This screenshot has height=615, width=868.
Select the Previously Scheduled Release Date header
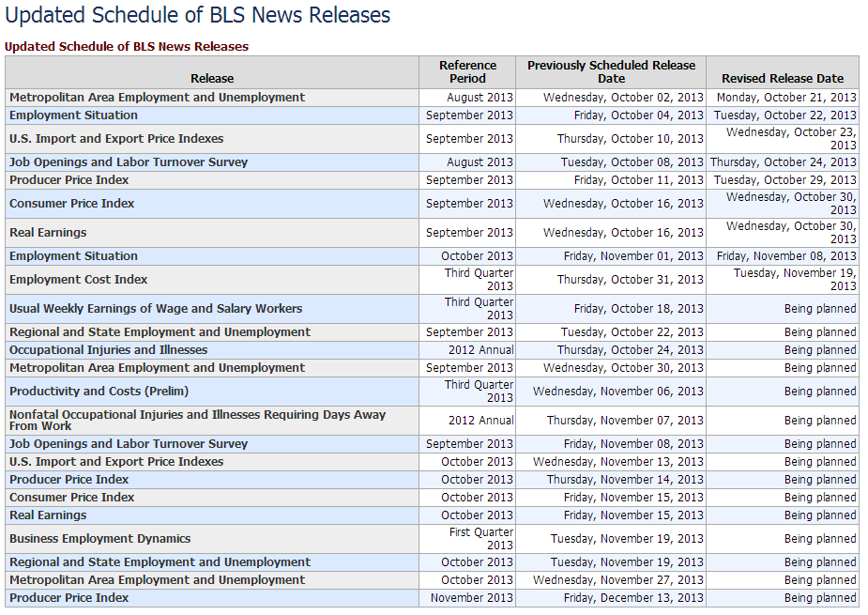tap(611, 72)
